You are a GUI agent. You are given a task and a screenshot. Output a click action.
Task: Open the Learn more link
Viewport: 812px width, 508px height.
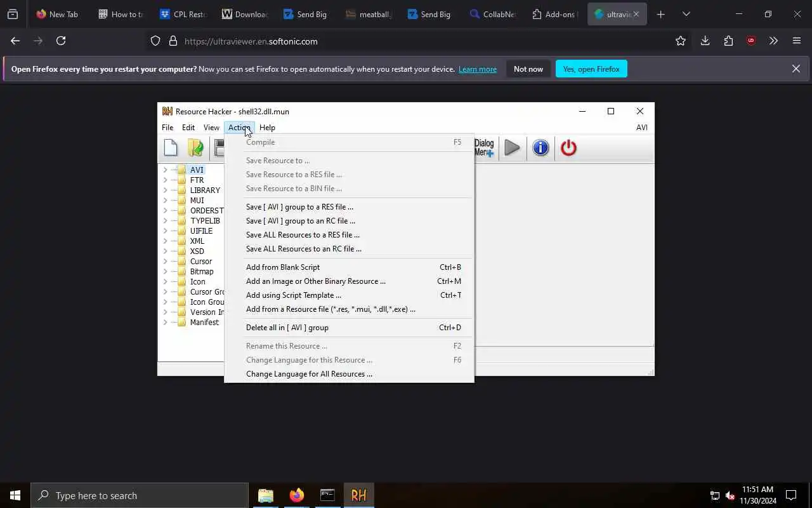tap(478, 69)
